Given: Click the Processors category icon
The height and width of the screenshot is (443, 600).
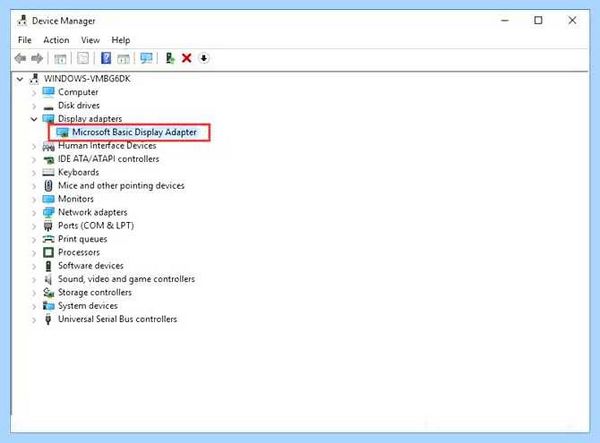Looking at the screenshot, I should [x=49, y=252].
